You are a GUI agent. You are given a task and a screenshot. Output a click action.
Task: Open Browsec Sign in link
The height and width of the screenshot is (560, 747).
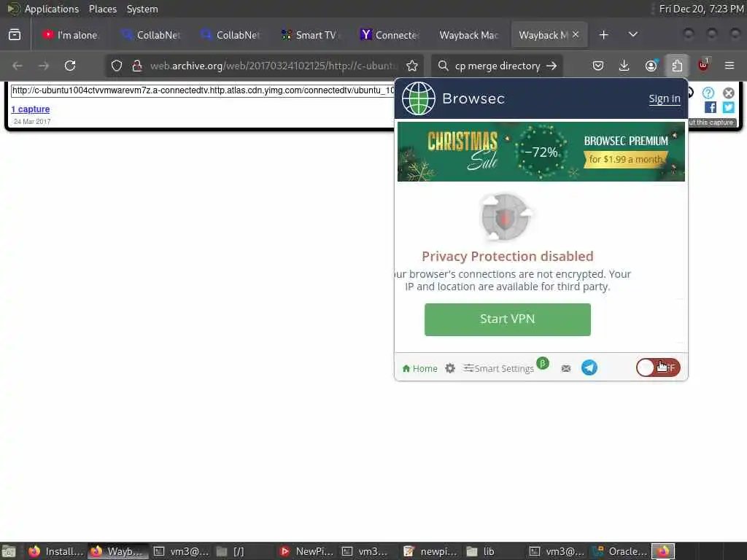tap(664, 98)
